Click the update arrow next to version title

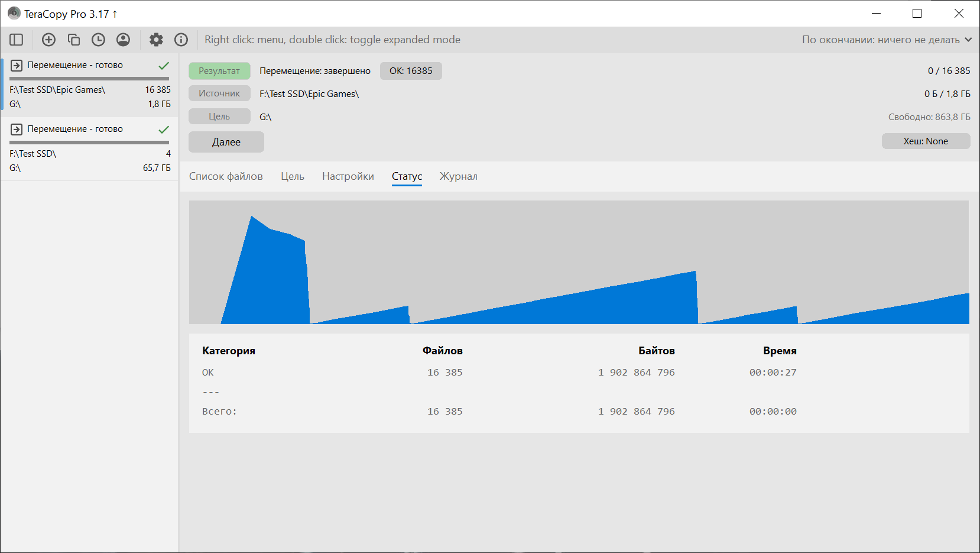tap(115, 14)
